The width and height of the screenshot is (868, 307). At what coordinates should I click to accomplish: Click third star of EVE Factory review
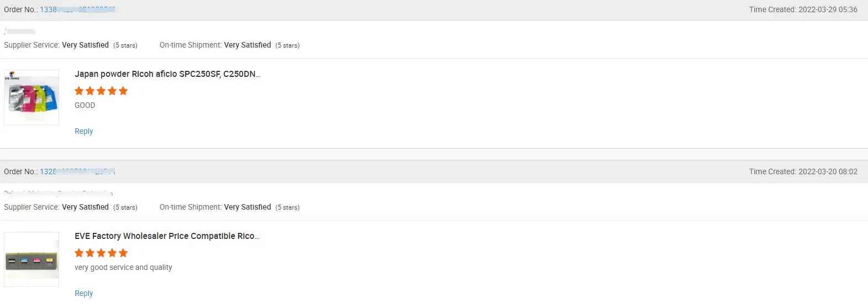click(x=101, y=253)
